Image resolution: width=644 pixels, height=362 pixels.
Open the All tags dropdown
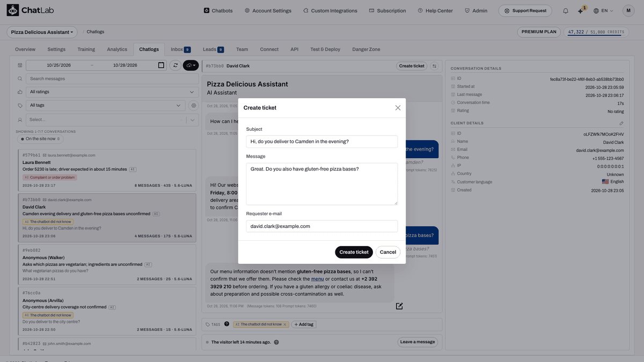coord(106,106)
